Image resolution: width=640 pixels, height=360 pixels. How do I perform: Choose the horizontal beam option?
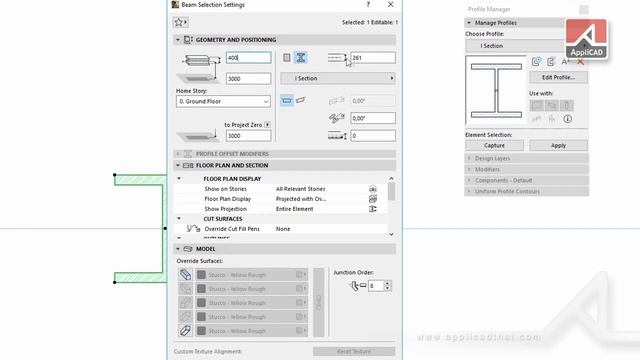(287, 100)
